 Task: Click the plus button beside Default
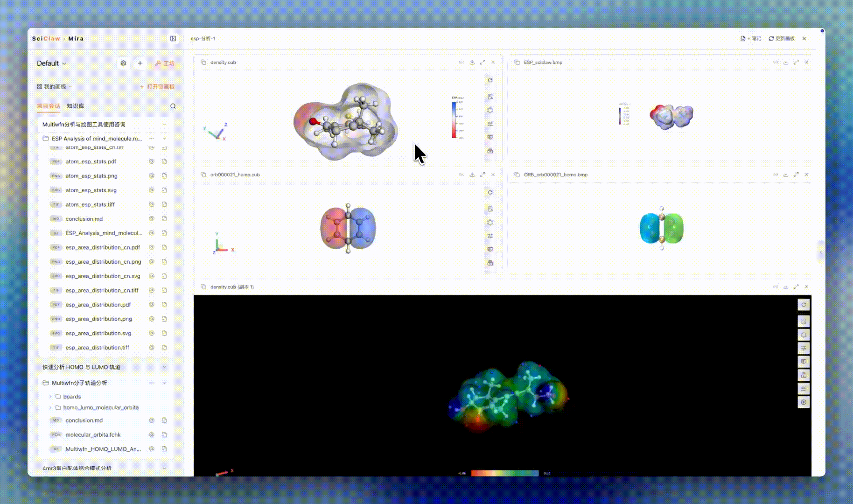coord(140,63)
